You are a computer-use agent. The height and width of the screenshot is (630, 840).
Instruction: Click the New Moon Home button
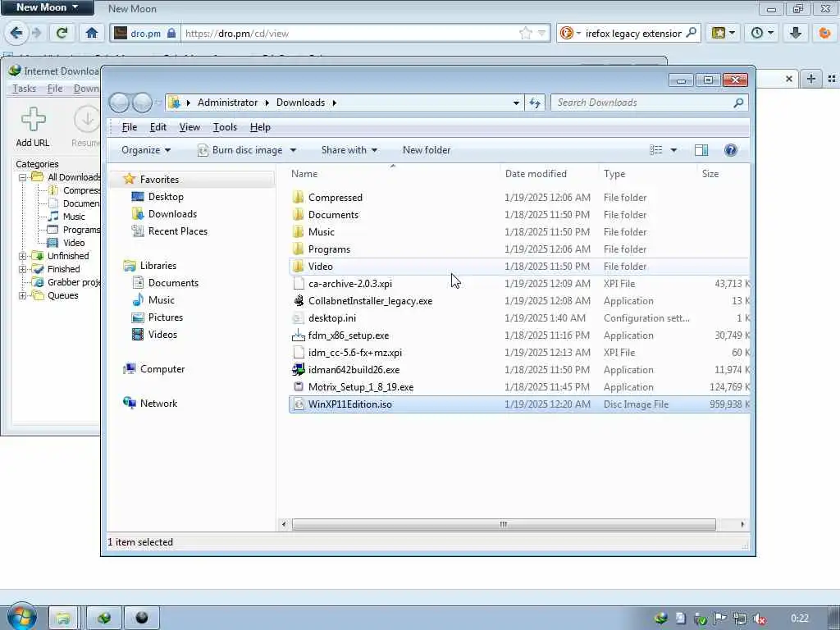[x=92, y=33]
